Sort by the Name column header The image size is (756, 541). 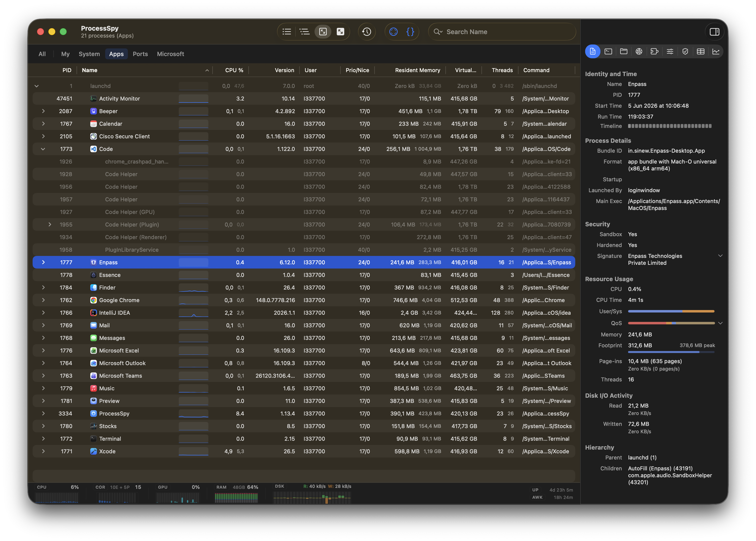point(145,70)
